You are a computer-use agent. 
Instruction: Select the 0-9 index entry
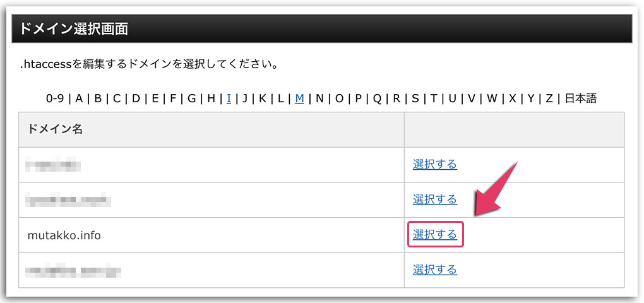pyautogui.click(x=55, y=98)
